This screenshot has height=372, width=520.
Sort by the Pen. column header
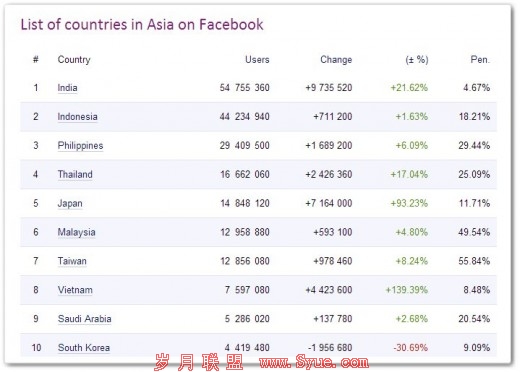(480, 60)
